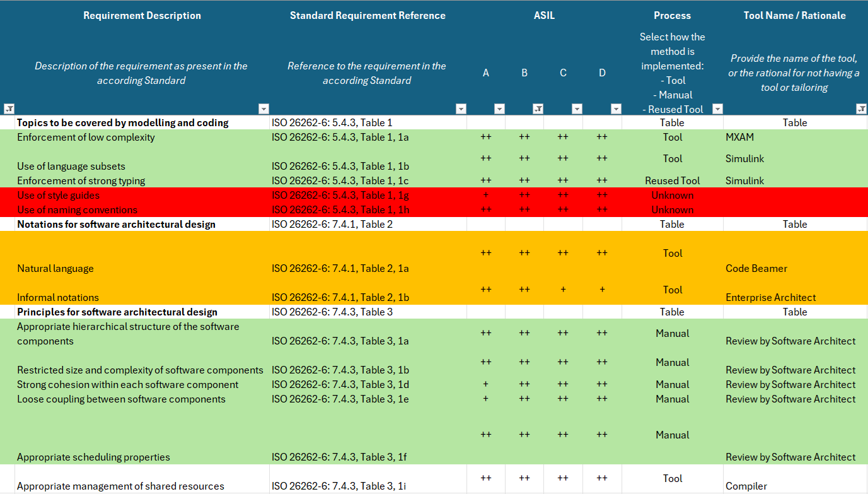Click the ASIL header title
Viewport: 868px width, 494px height.
click(544, 16)
